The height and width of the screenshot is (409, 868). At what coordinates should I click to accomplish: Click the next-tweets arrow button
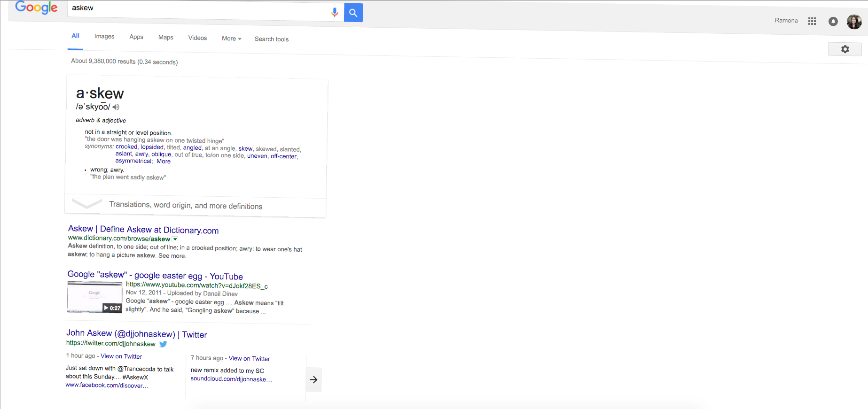pos(313,379)
